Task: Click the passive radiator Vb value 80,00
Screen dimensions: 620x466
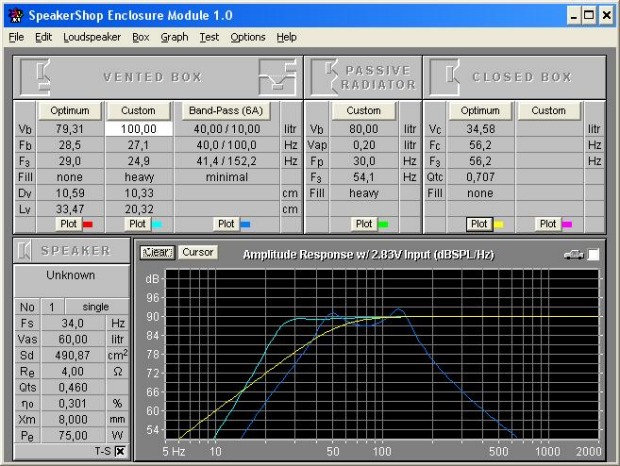Action: tap(364, 129)
